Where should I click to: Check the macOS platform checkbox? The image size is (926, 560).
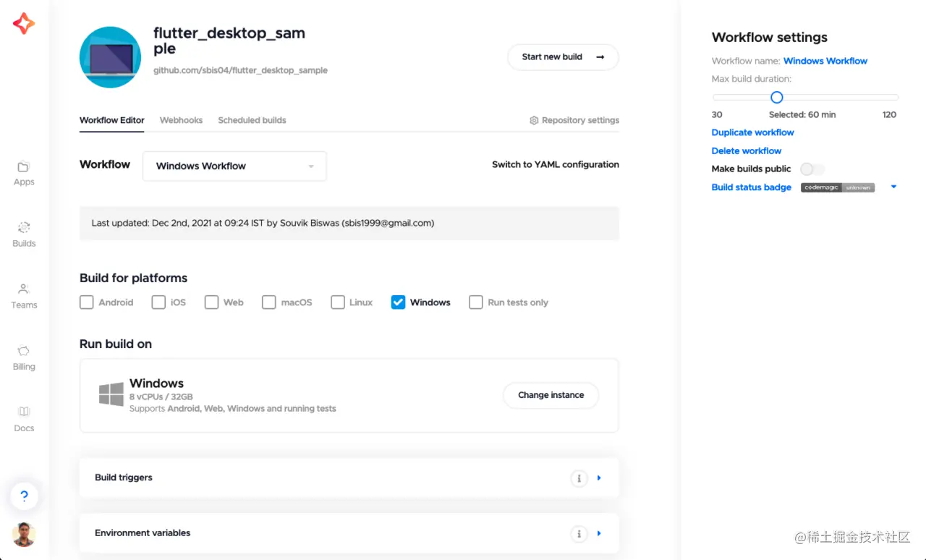pos(269,302)
